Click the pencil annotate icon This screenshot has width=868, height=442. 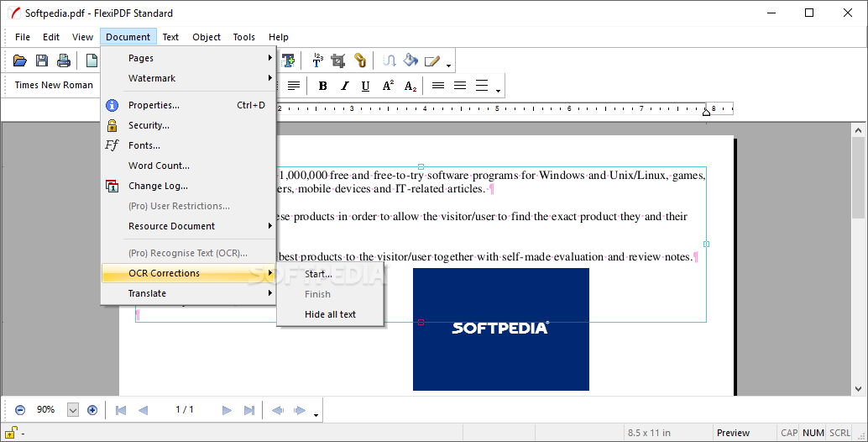tap(431, 61)
